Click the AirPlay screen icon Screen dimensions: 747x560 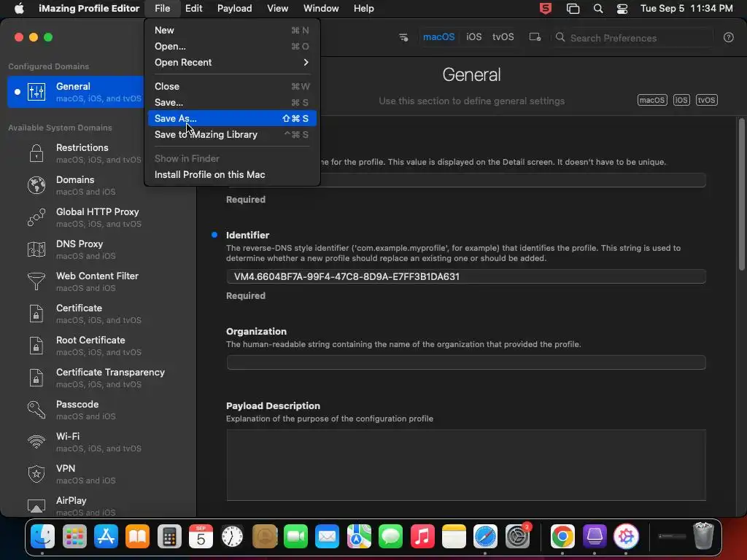click(x=36, y=506)
